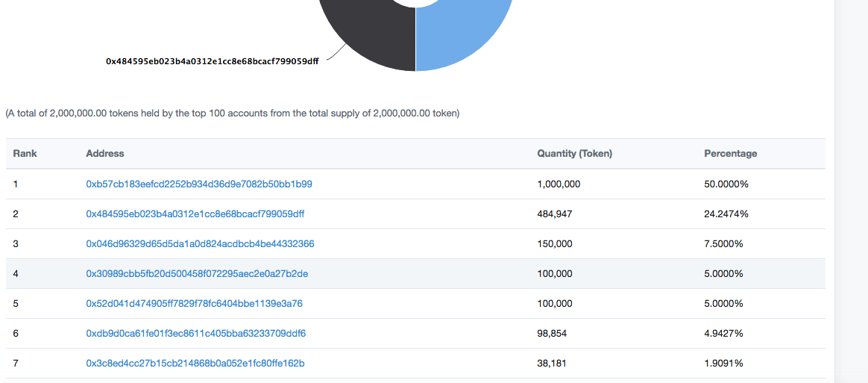Click rank 7 address 0x3c8ed4cc27b15
Screen dimensions: 868x383
pyautogui.click(x=195, y=363)
